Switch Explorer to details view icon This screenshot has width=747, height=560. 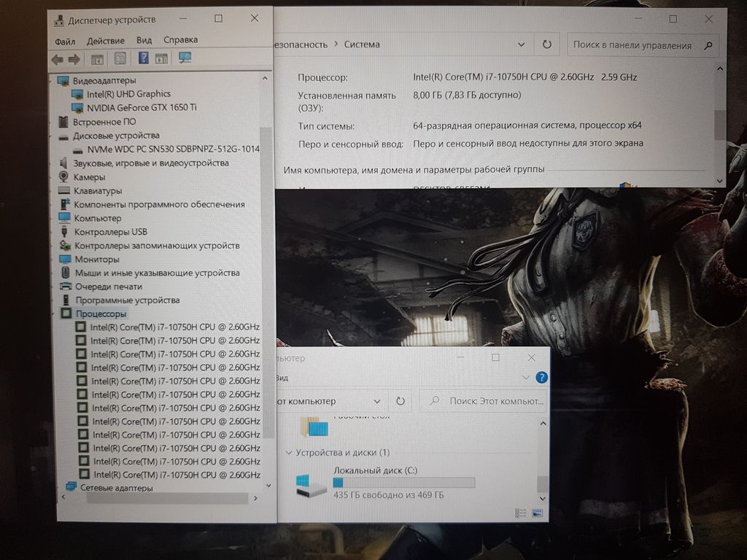pos(521,513)
